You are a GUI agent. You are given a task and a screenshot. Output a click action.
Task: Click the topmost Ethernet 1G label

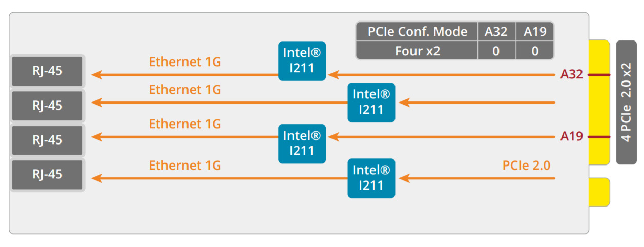pos(184,62)
